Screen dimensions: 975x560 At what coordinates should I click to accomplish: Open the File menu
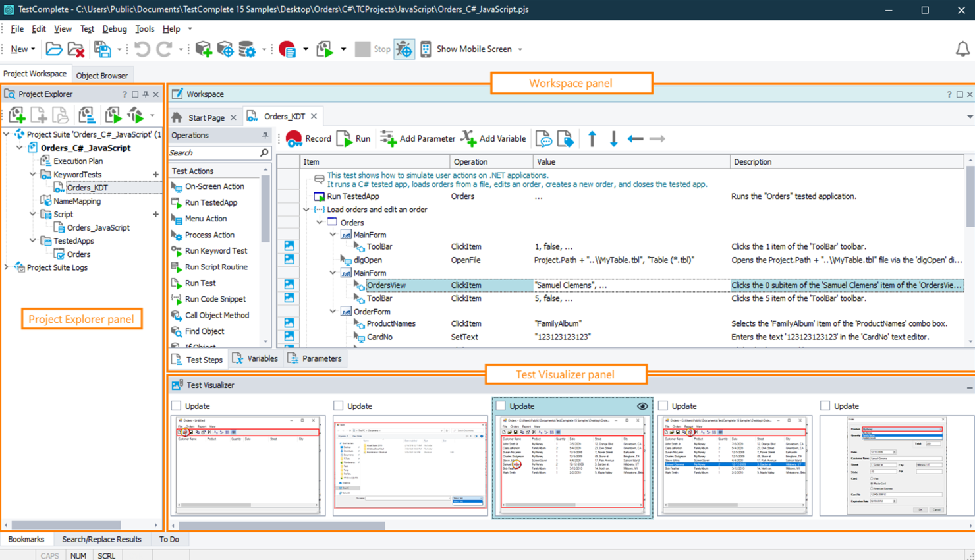(17, 29)
